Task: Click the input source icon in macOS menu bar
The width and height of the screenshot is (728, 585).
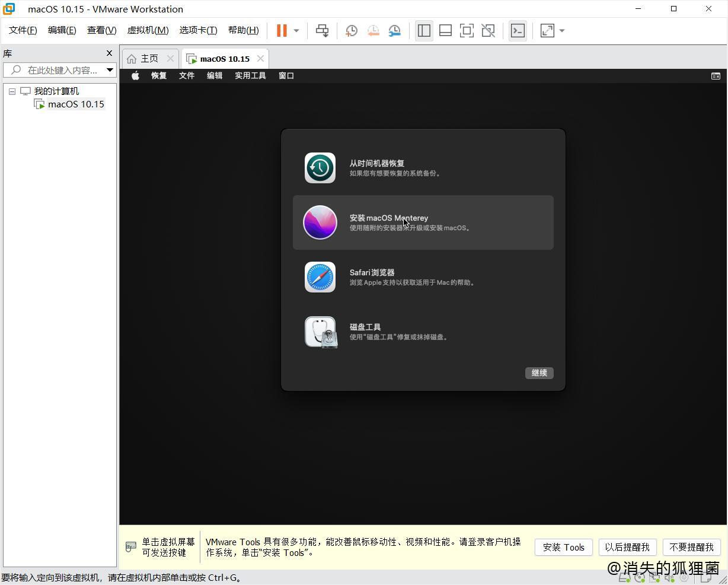Action: click(716, 76)
